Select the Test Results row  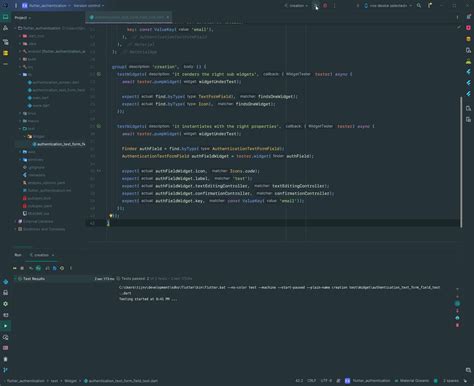click(51, 279)
